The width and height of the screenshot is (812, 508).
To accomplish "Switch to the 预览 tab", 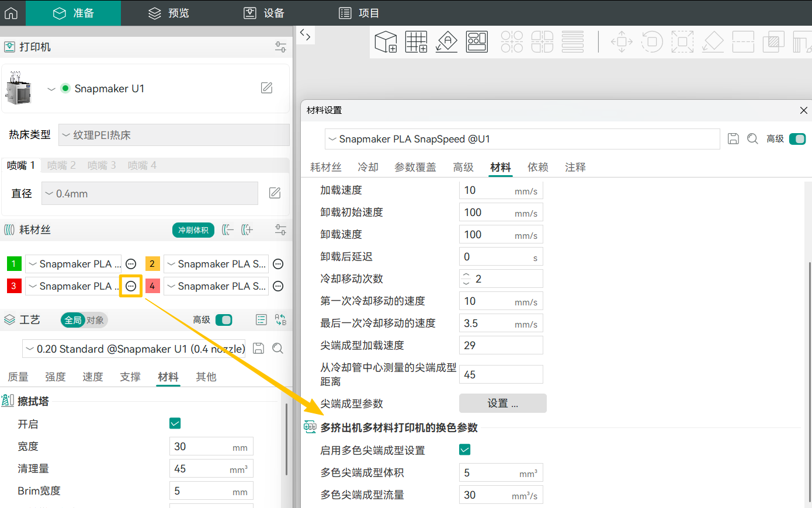I will pyautogui.click(x=168, y=13).
